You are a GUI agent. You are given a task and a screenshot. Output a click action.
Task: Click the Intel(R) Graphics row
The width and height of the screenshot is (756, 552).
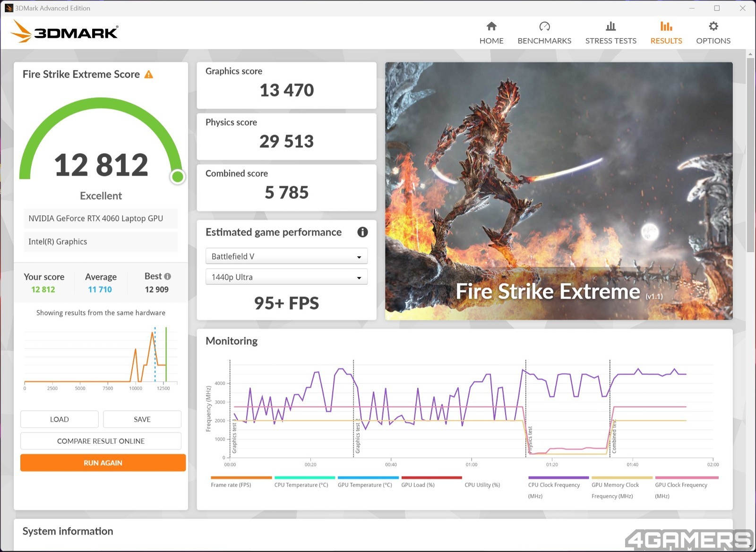(101, 241)
